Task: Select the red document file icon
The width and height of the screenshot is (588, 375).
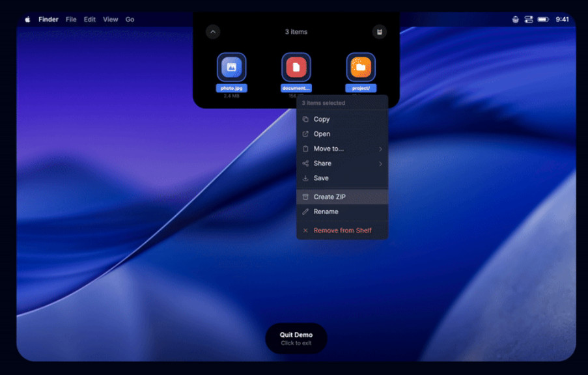Action: point(296,67)
